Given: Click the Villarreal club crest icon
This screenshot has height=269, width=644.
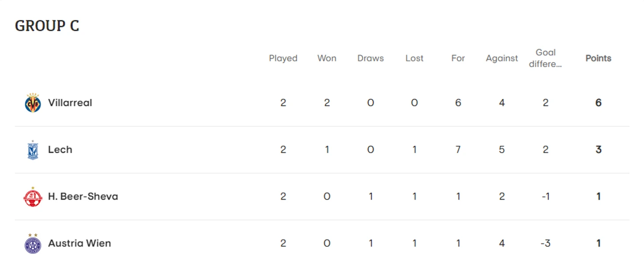Looking at the screenshot, I should tap(33, 103).
